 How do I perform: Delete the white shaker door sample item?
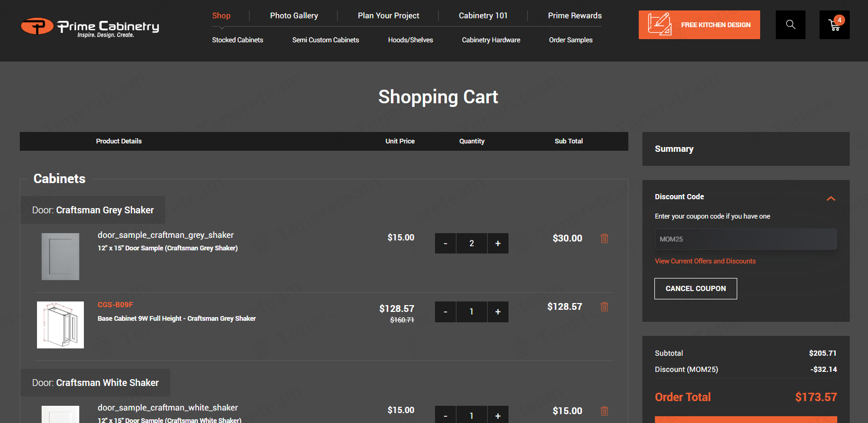click(x=604, y=411)
